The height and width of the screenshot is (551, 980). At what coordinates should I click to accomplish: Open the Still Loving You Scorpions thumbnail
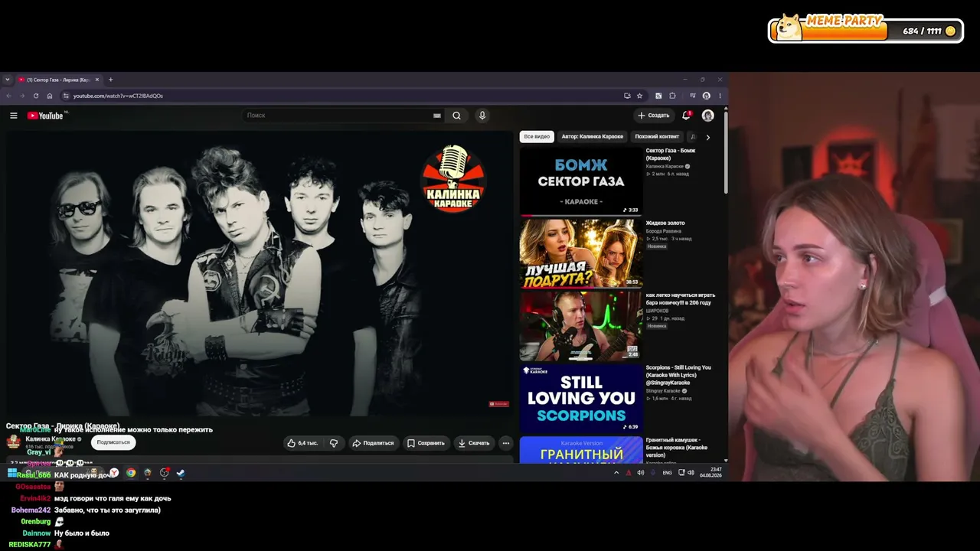581,398
